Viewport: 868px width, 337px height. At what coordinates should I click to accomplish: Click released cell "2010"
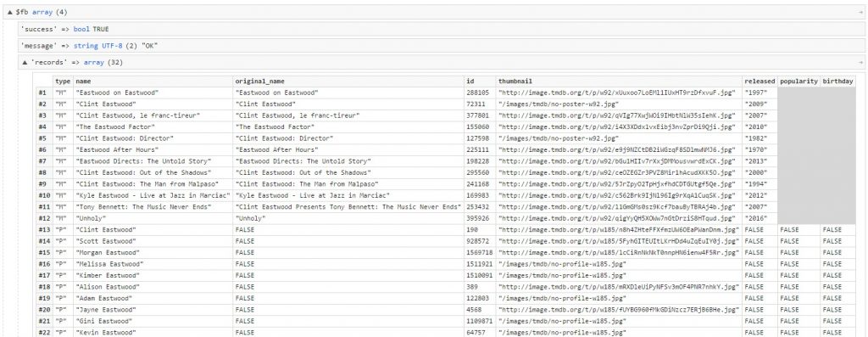(x=760, y=127)
